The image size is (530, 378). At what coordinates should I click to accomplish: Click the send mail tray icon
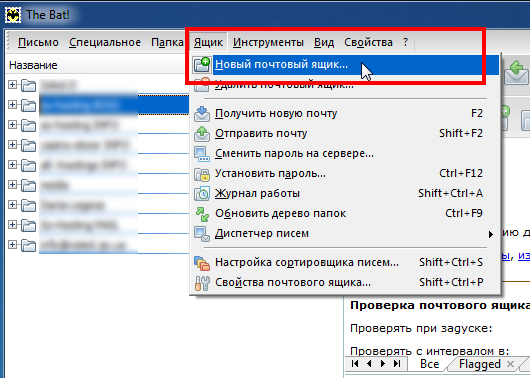pos(202,134)
